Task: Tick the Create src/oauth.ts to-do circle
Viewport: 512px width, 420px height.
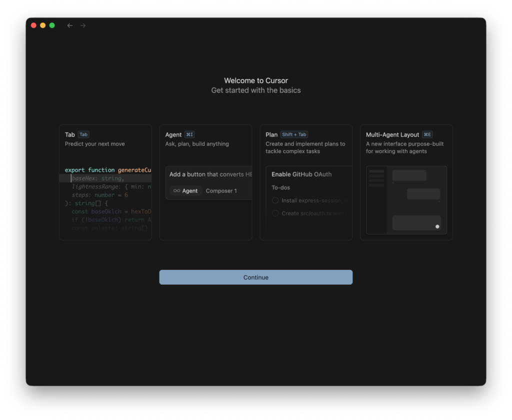Action: (275, 213)
